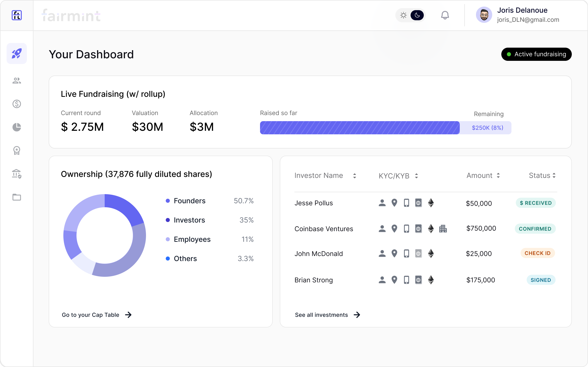Image resolution: width=588 pixels, height=367 pixels.
Task: Click Active fundraising status indicator
Action: 536,54
